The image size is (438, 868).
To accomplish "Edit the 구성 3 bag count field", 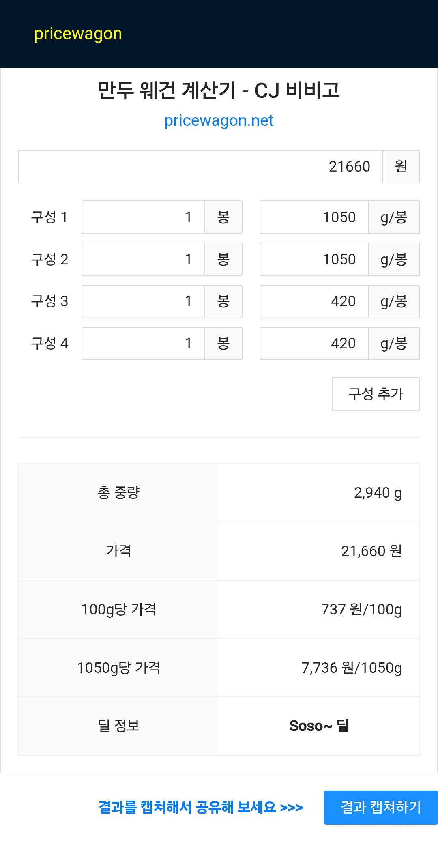I will pos(144,301).
